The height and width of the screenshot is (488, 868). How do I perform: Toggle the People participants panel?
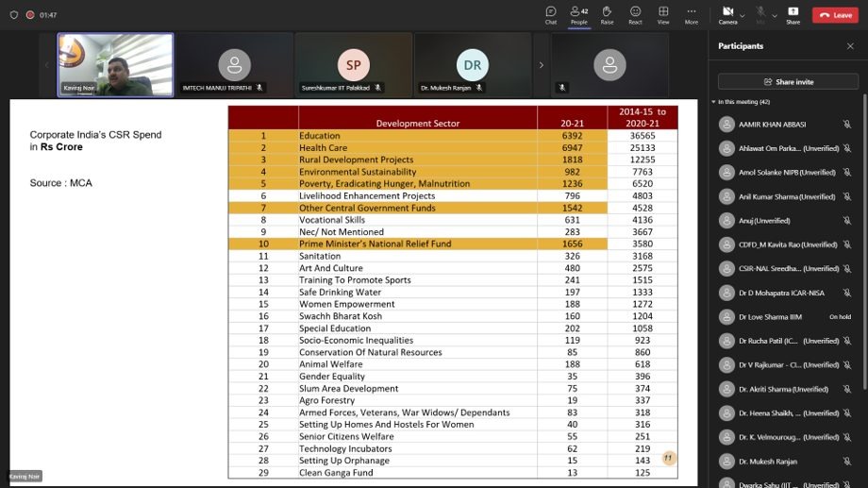pyautogui.click(x=578, y=15)
